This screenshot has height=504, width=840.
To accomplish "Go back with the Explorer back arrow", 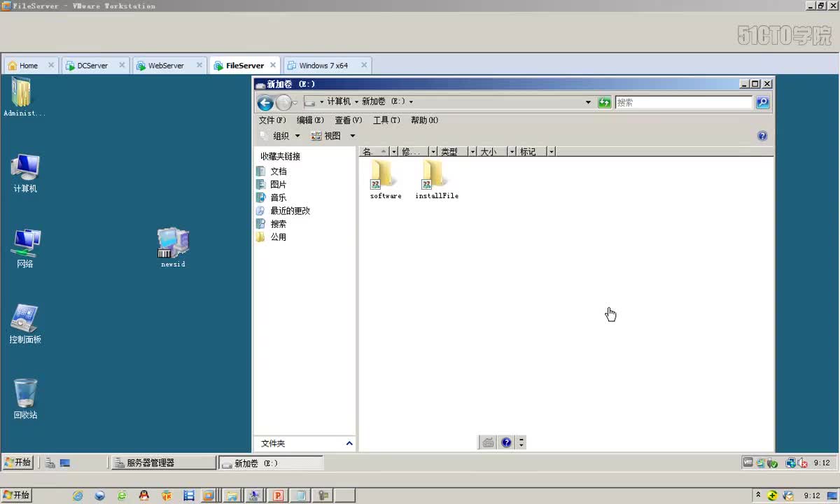I will (x=265, y=103).
